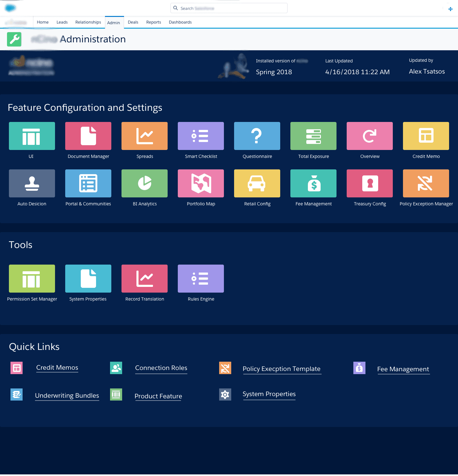The height and width of the screenshot is (476, 458).
Task: Launch the Rules Engine tool tile
Action: (x=201, y=279)
